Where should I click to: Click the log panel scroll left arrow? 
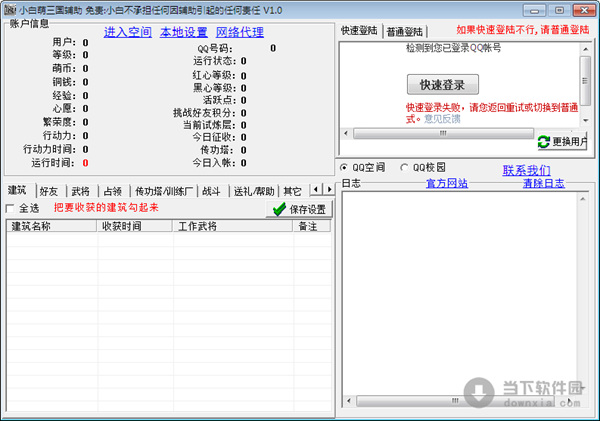(349, 401)
